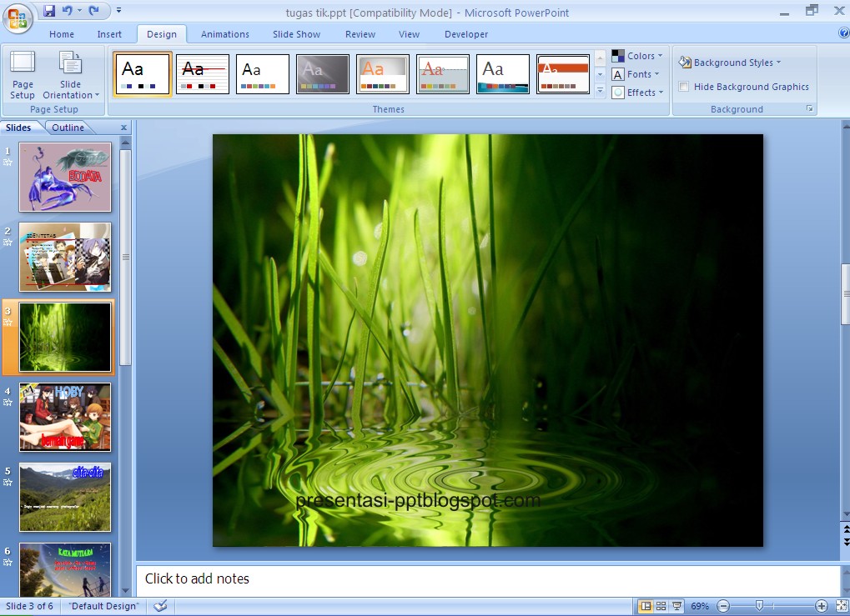Switch to the Animations ribbon tab
Screen dimensions: 850x616
pyautogui.click(x=224, y=34)
